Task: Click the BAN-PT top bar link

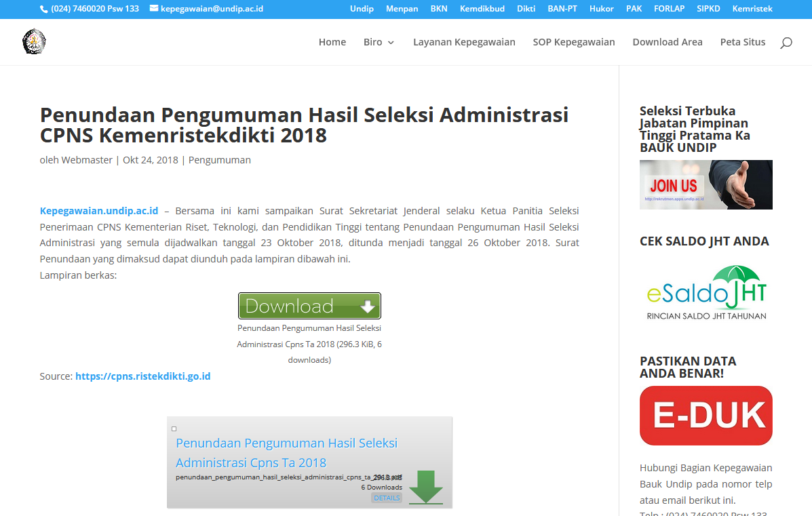Action: pos(562,9)
